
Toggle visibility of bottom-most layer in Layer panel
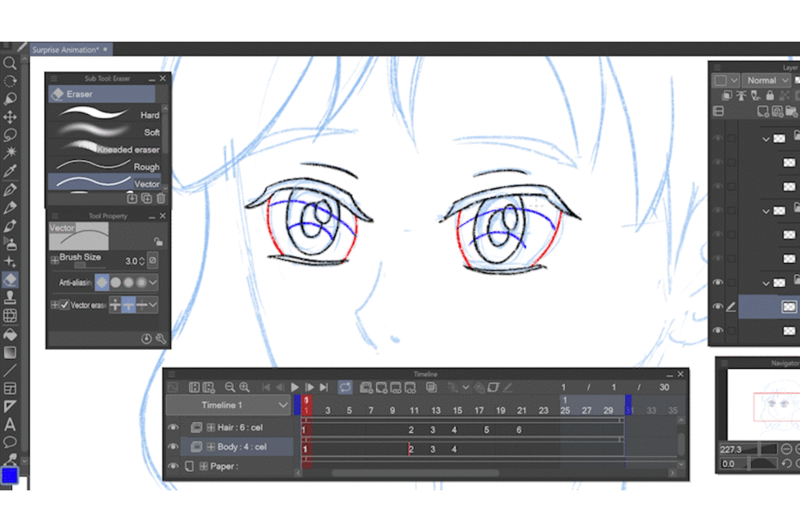[717, 331]
